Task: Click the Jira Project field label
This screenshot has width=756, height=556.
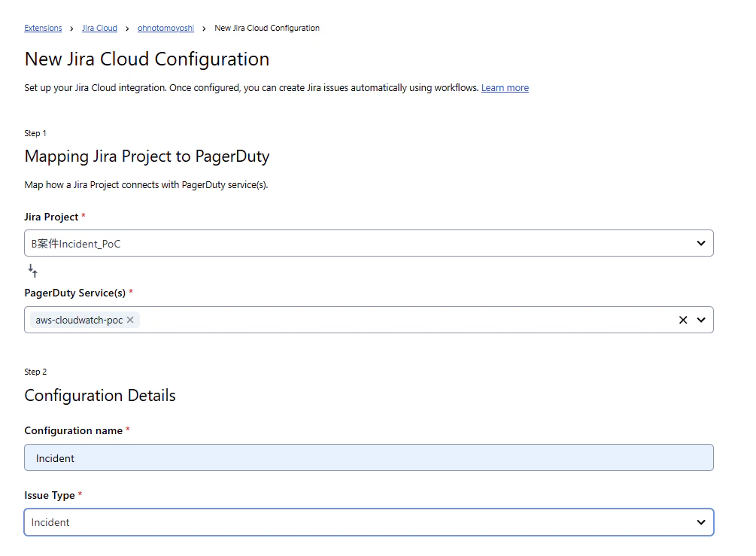Action: [51, 217]
